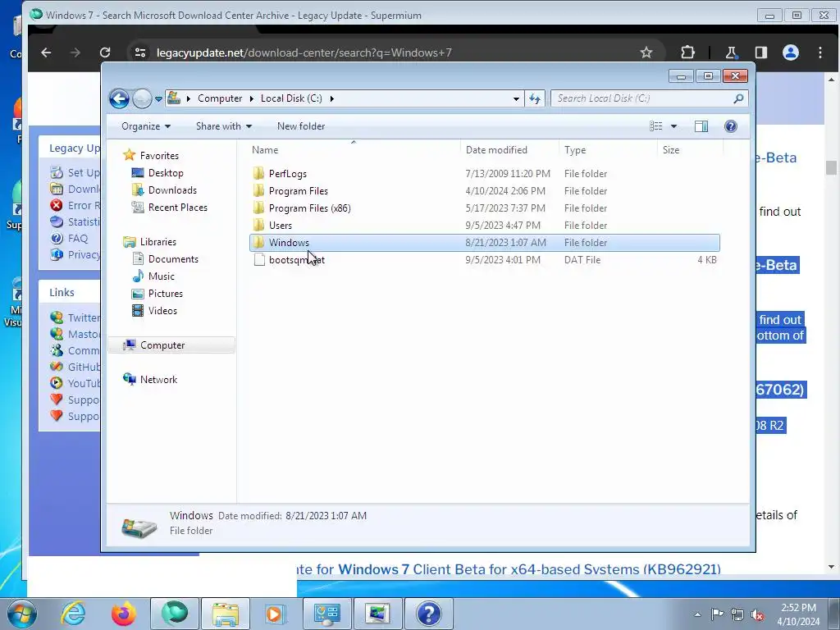Click the Search Local Disk (C:) field
The image size is (840, 630).
point(649,98)
